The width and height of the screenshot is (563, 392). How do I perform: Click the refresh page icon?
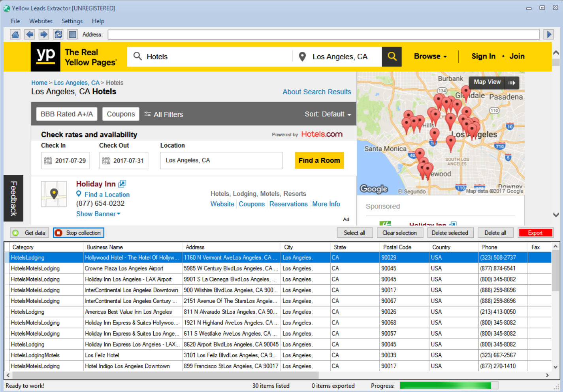58,34
